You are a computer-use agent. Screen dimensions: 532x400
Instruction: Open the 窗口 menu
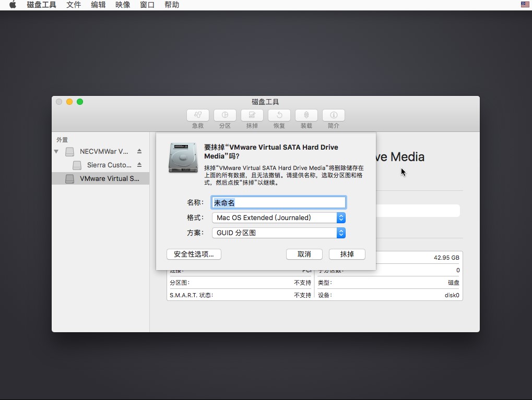(147, 5)
